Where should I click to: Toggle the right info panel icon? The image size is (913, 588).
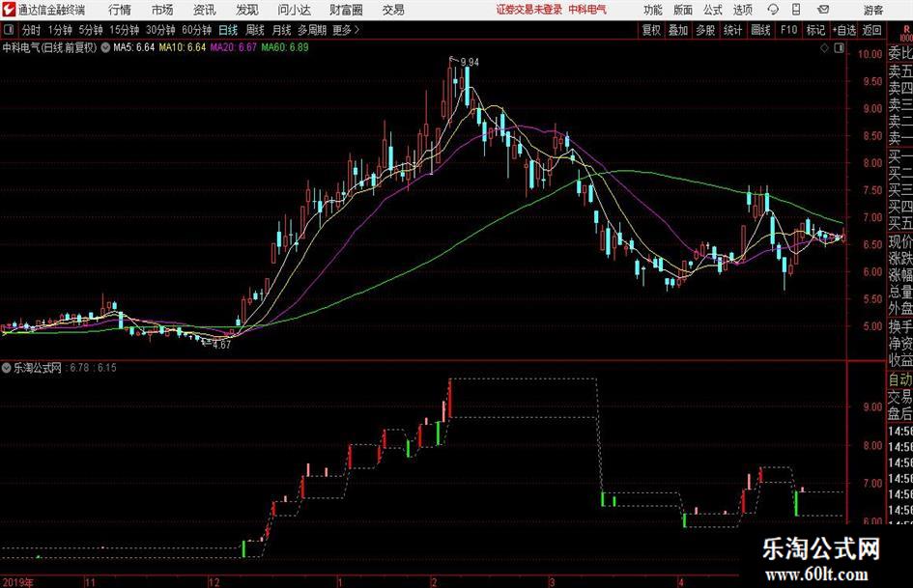click(839, 48)
